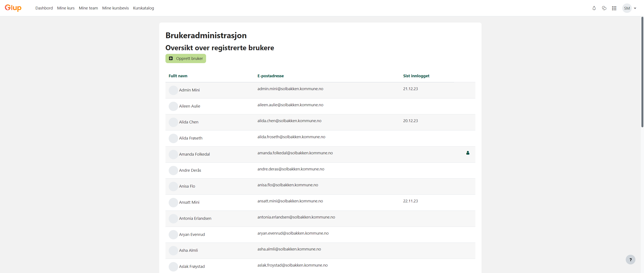Open the help question mark button
The height and width of the screenshot is (273, 644).
[x=630, y=259]
